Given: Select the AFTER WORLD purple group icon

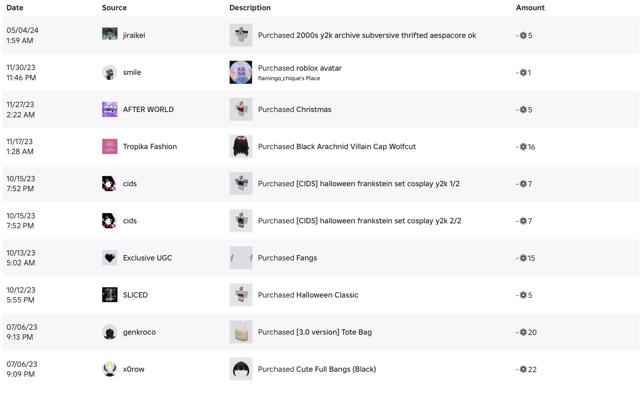Looking at the screenshot, I should [109, 109].
